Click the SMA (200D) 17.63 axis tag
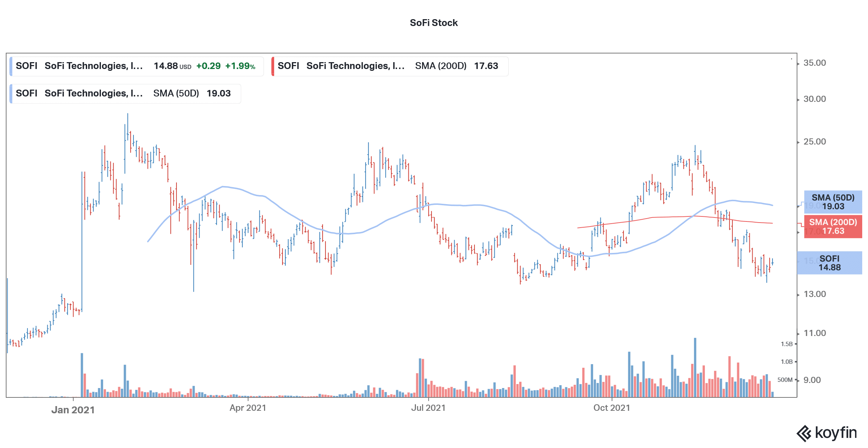 point(833,227)
